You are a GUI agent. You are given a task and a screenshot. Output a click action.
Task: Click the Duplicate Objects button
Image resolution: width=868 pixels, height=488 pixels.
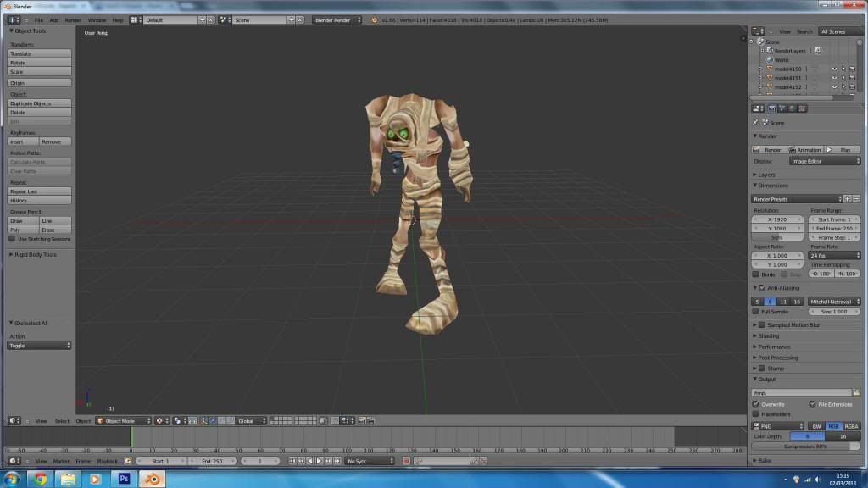(39, 103)
